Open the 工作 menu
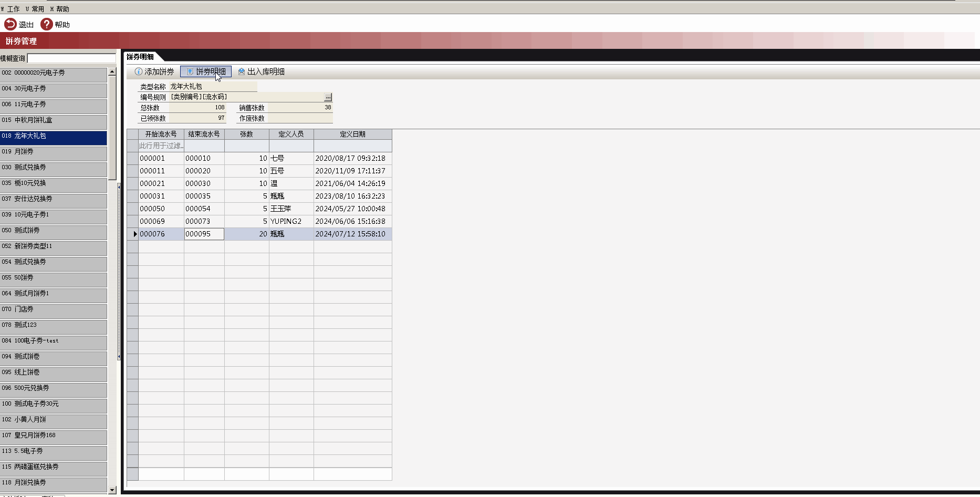 point(10,9)
